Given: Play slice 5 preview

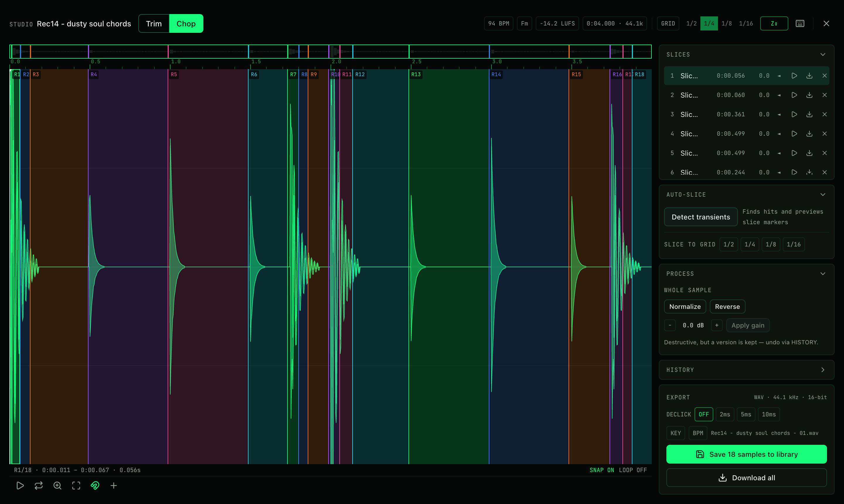Looking at the screenshot, I should pyautogui.click(x=794, y=153).
